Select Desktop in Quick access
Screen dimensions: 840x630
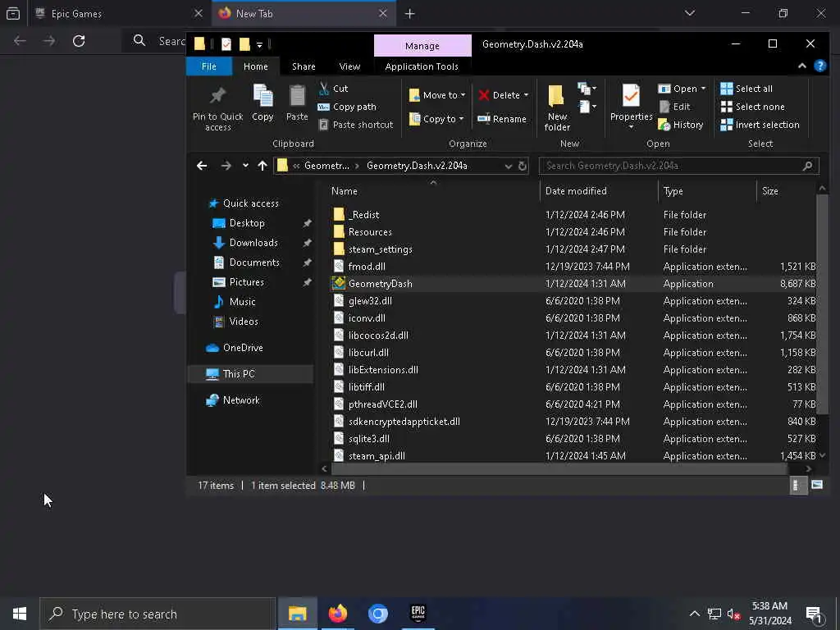click(247, 223)
